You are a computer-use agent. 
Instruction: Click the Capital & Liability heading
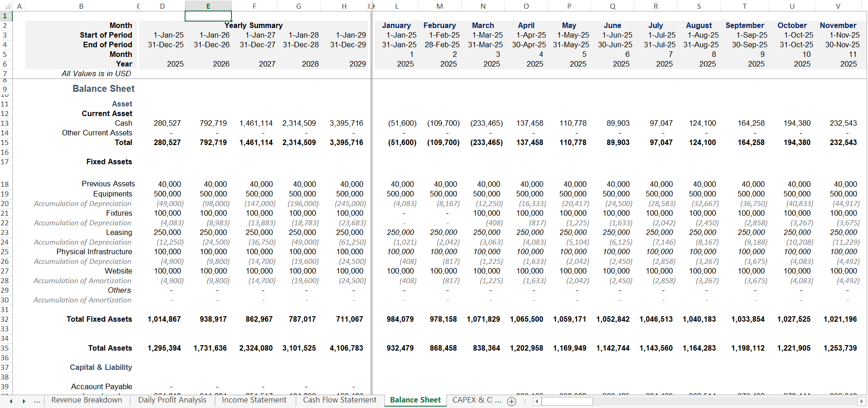click(x=101, y=367)
